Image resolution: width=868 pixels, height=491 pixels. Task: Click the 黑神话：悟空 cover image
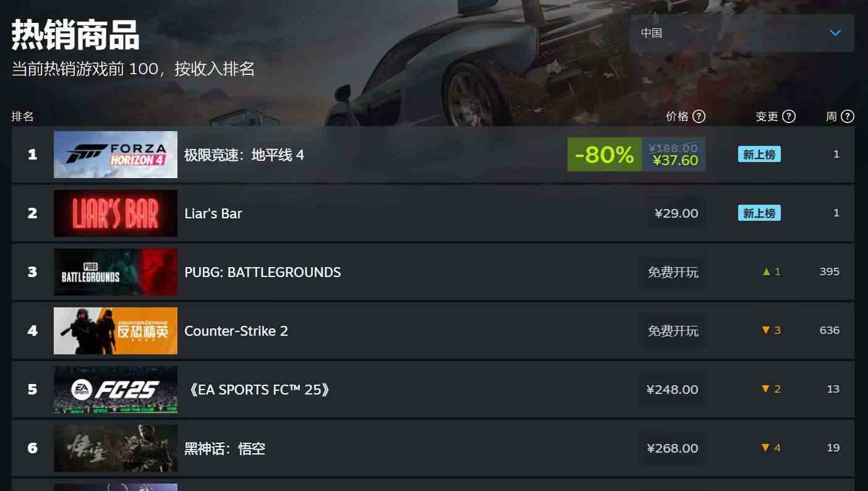point(116,448)
